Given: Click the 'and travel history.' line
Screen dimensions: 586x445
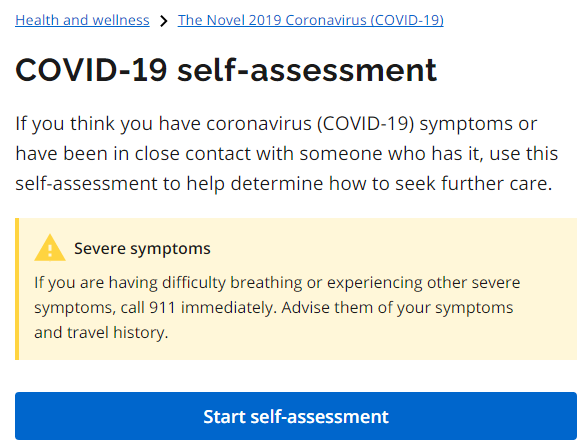Looking at the screenshot, I should [101, 333].
